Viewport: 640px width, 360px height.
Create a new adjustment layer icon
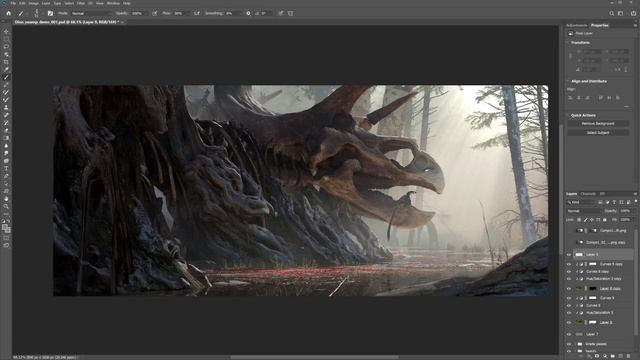point(604,356)
